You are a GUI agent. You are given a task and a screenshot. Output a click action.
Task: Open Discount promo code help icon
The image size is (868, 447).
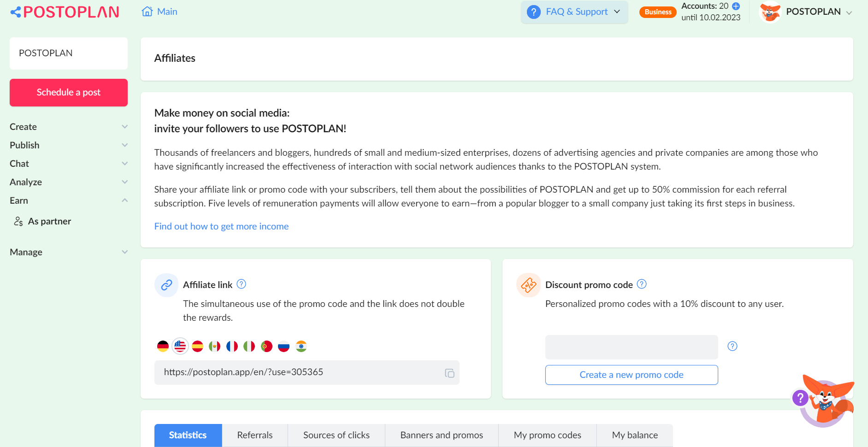(x=642, y=284)
